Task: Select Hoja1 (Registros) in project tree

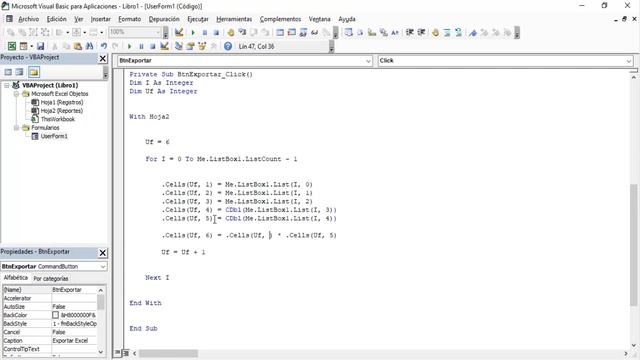Action: (x=62, y=102)
